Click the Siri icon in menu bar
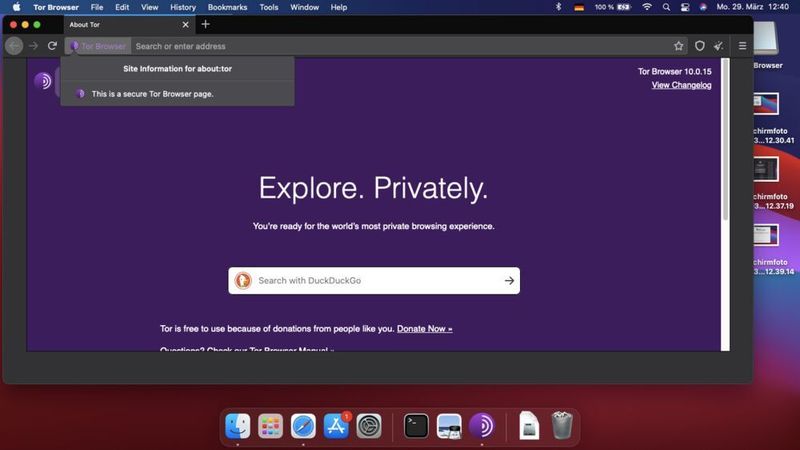Screen dimensions: 800x450 coord(703,7)
